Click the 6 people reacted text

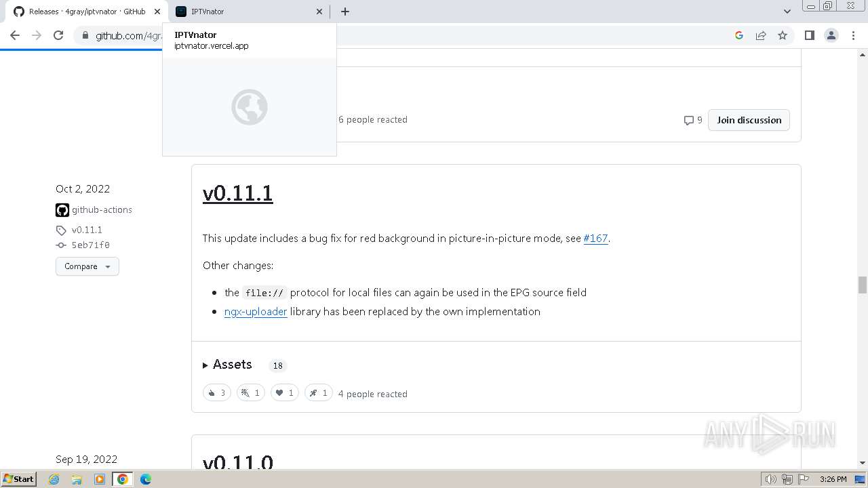pos(372,120)
